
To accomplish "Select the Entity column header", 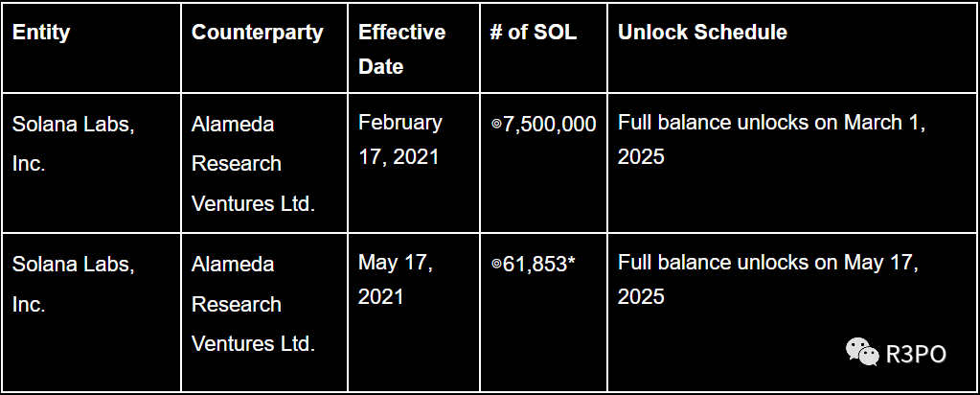I will (x=41, y=33).
